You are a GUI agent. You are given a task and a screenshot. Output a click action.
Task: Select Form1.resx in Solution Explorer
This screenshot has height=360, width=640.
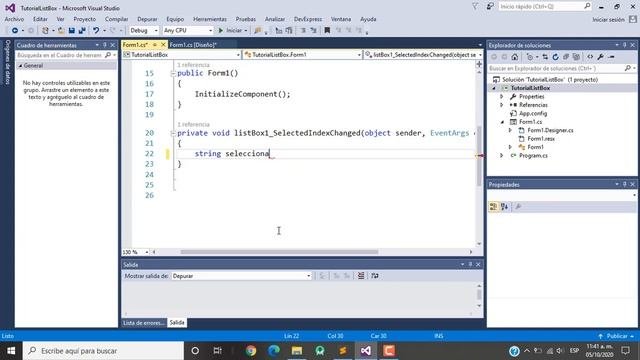tap(541, 139)
